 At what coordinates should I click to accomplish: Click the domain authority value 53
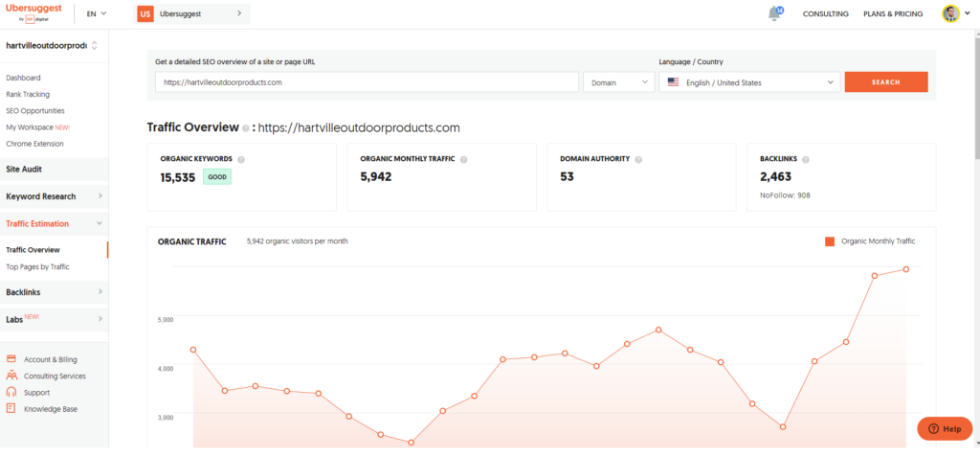pos(567,177)
